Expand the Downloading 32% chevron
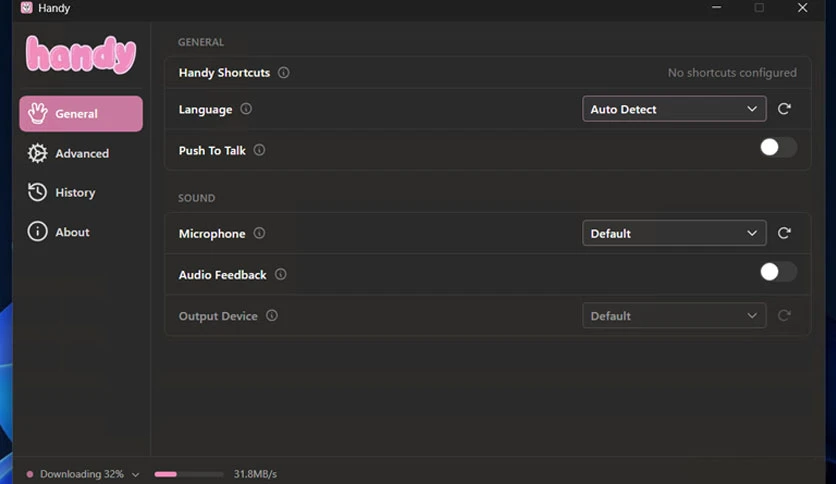 click(135, 474)
